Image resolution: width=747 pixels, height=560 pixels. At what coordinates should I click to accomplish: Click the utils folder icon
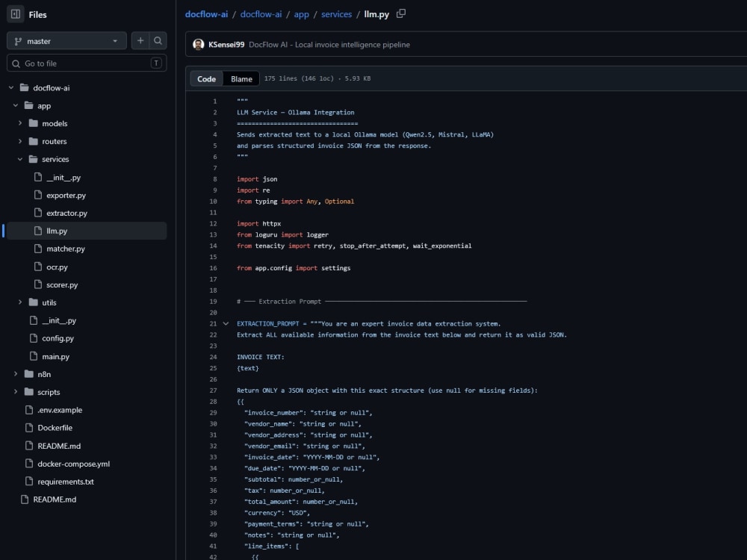(x=34, y=302)
